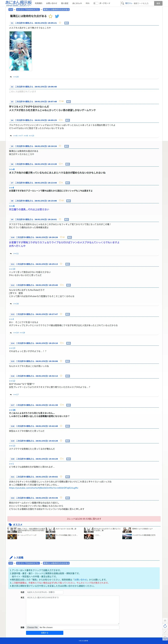This screenshot has height=644, width=168.
Task: Click the search magnifier icon
Action: point(122,3)
